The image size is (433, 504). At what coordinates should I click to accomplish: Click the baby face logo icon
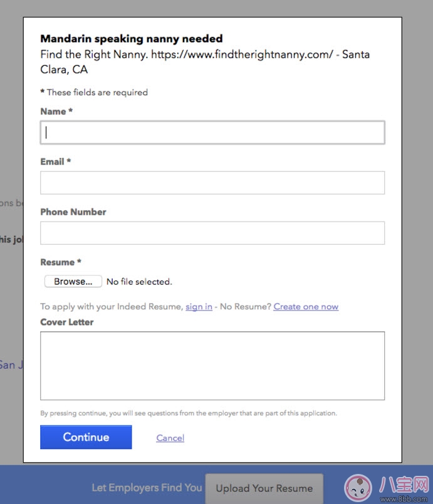(x=358, y=488)
